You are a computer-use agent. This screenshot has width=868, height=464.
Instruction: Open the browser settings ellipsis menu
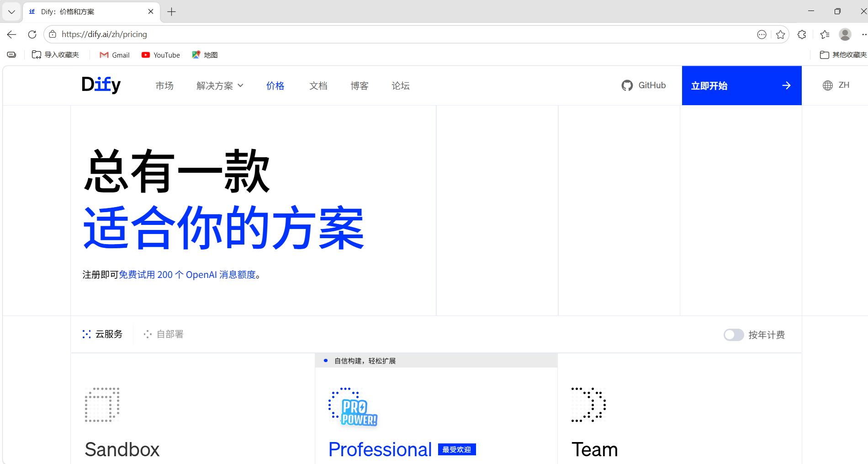[x=864, y=34]
